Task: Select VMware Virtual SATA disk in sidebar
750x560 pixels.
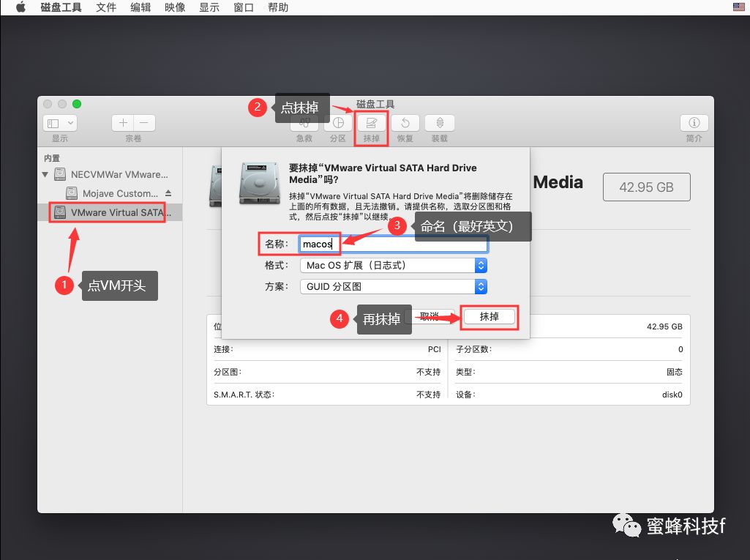Action: pyautogui.click(x=110, y=212)
